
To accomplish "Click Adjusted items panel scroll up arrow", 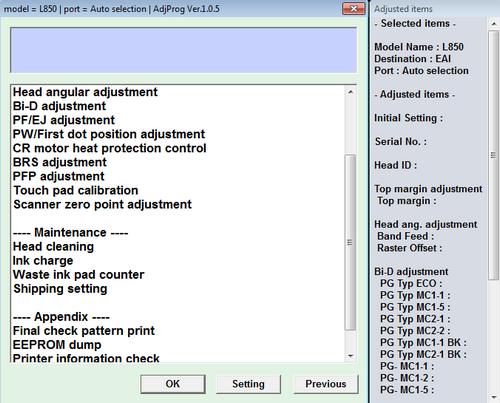I will point(494,24).
